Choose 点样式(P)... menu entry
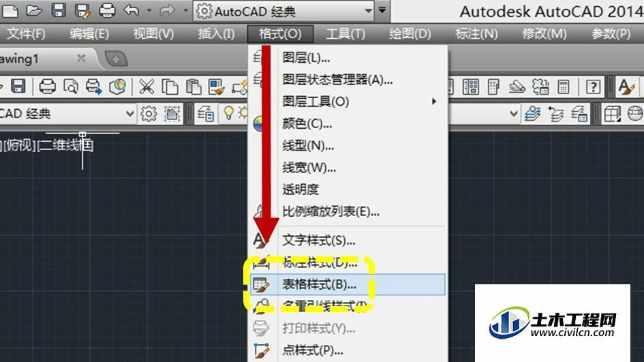 (348, 350)
